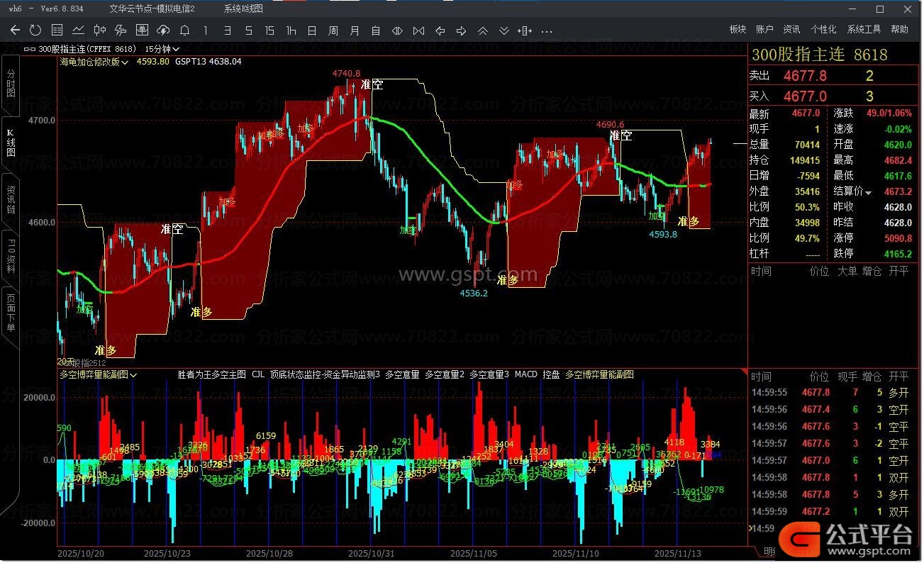Open the 系统工具 menu
924x563 pixels.
(864, 30)
